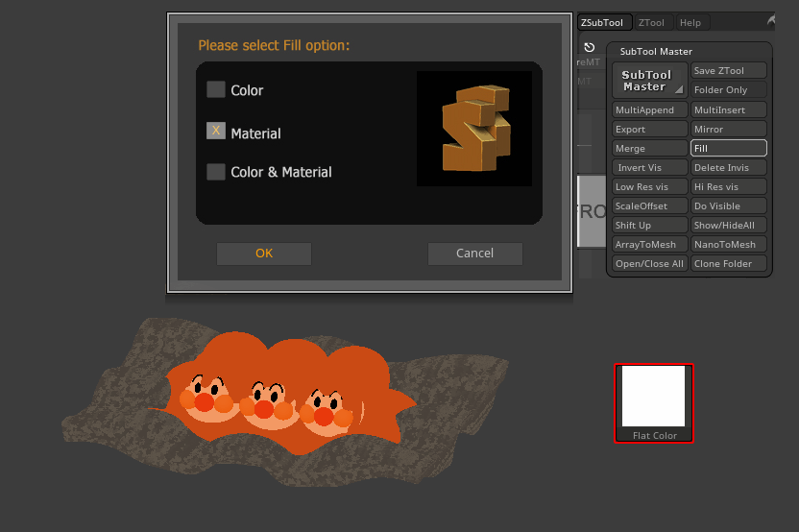The image size is (799, 532).
Task: Open the Help menu
Action: [690, 22]
